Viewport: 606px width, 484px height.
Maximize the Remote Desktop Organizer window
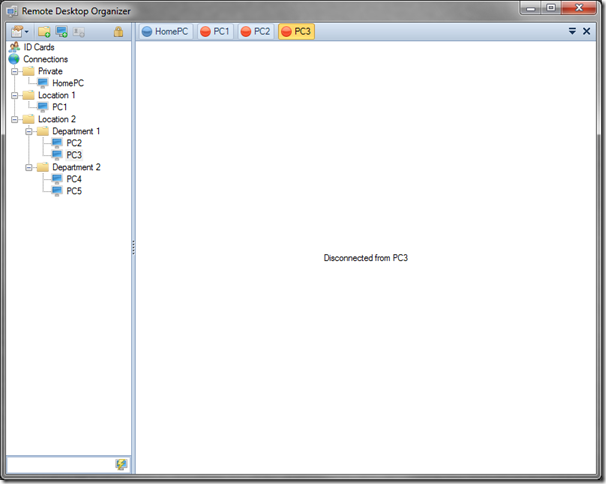pos(551,8)
